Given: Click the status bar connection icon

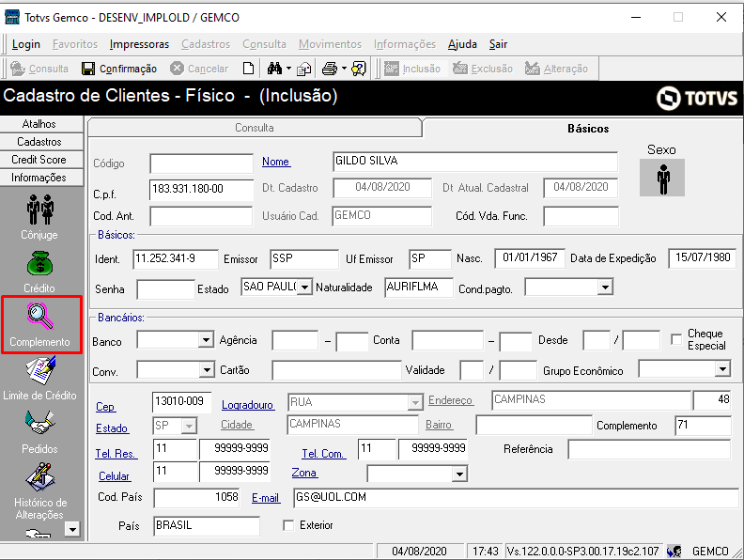Looking at the screenshot, I should 674,551.
